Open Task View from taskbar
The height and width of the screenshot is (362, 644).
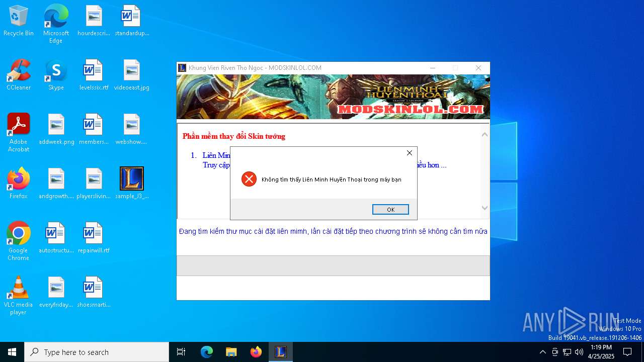181,352
